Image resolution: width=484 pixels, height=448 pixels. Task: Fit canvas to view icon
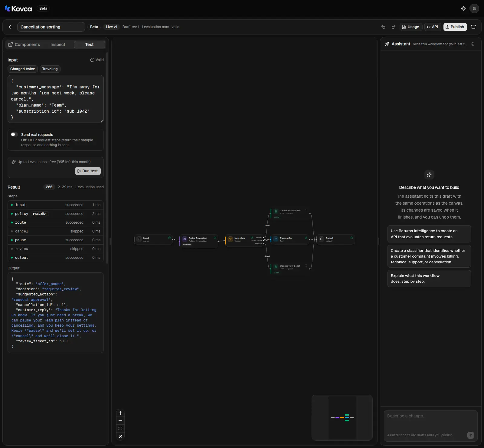click(120, 429)
